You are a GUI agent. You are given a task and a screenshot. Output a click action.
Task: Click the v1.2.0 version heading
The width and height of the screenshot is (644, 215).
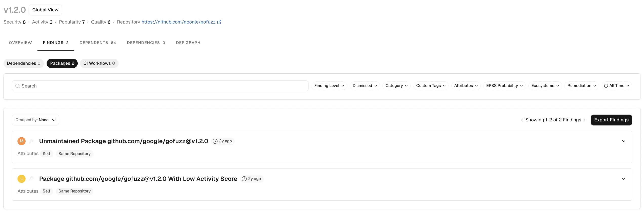(x=15, y=10)
